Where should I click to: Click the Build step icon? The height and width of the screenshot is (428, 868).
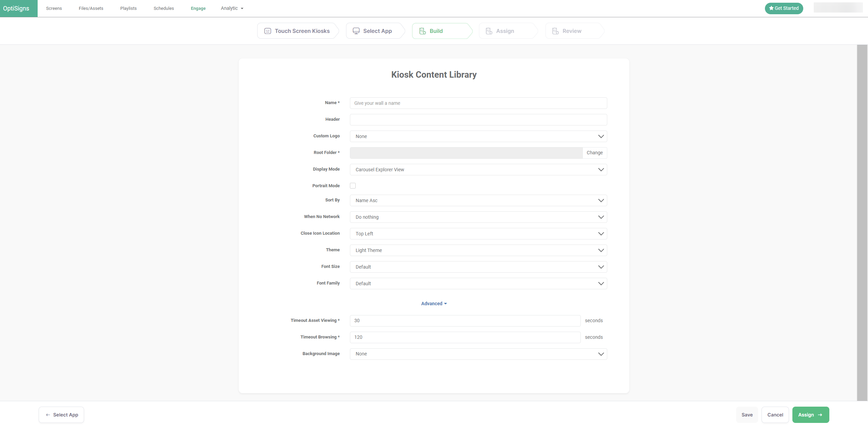coord(422,31)
